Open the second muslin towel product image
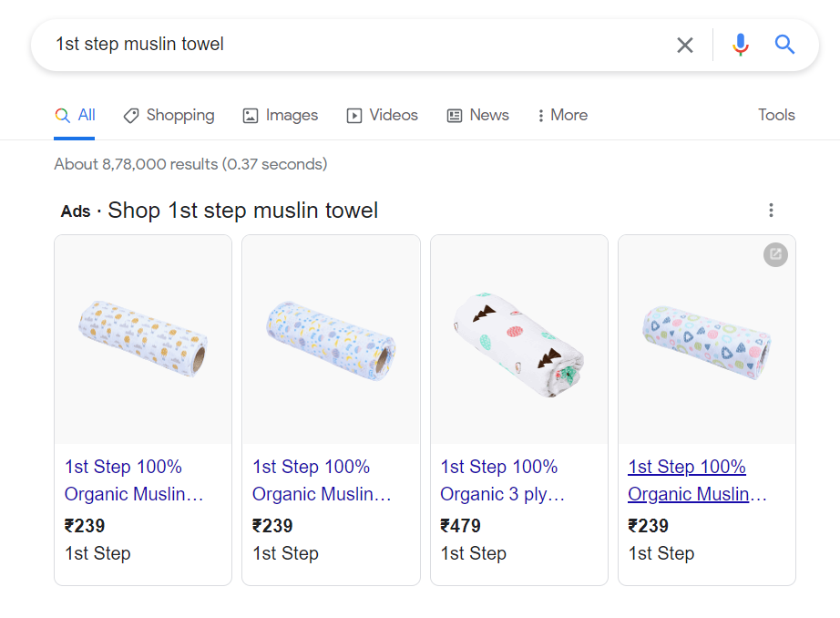Screen dimensions: 840x618 (x=331, y=337)
